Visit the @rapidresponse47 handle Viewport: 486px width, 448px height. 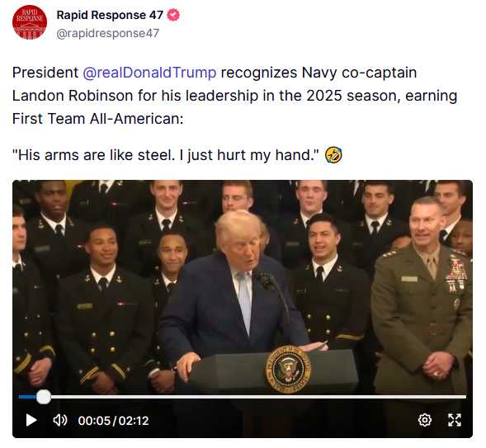[x=108, y=33]
